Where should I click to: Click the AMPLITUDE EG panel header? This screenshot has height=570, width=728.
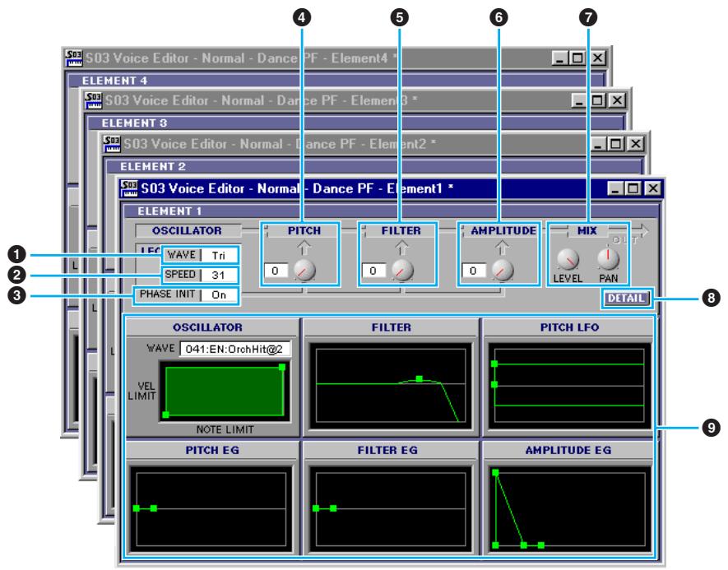(568, 450)
